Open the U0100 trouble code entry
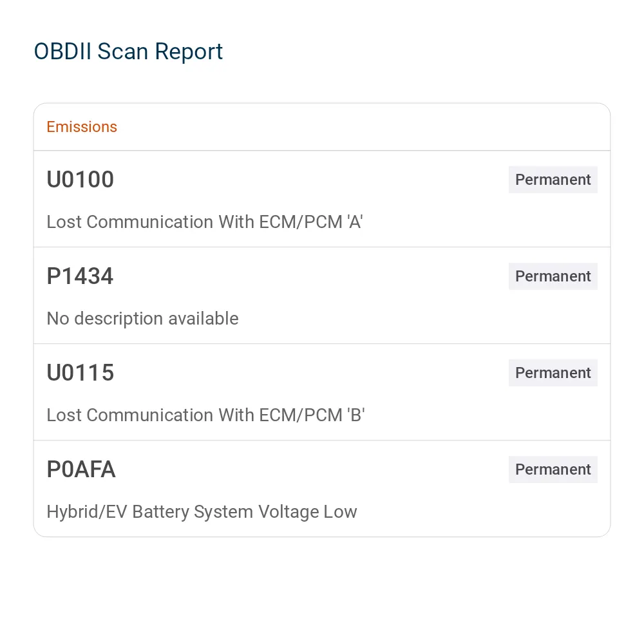The image size is (644, 644). tap(322, 199)
